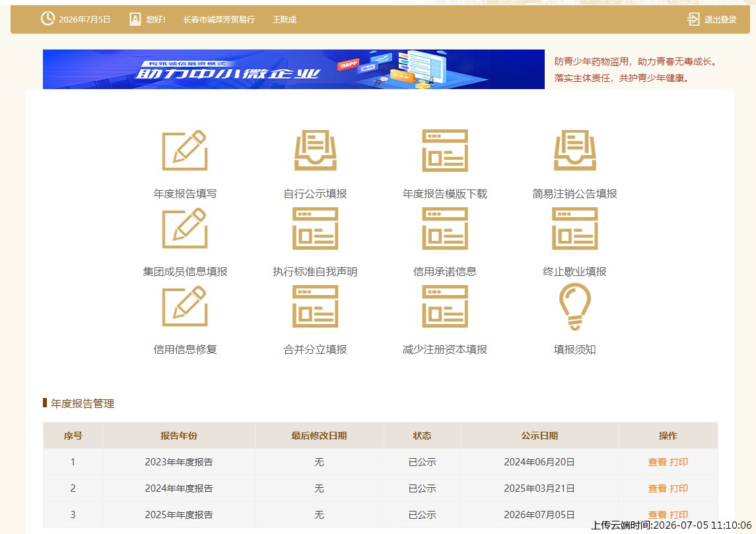
Task: View the 2025年年度报告 via 查看
Action: (657, 515)
